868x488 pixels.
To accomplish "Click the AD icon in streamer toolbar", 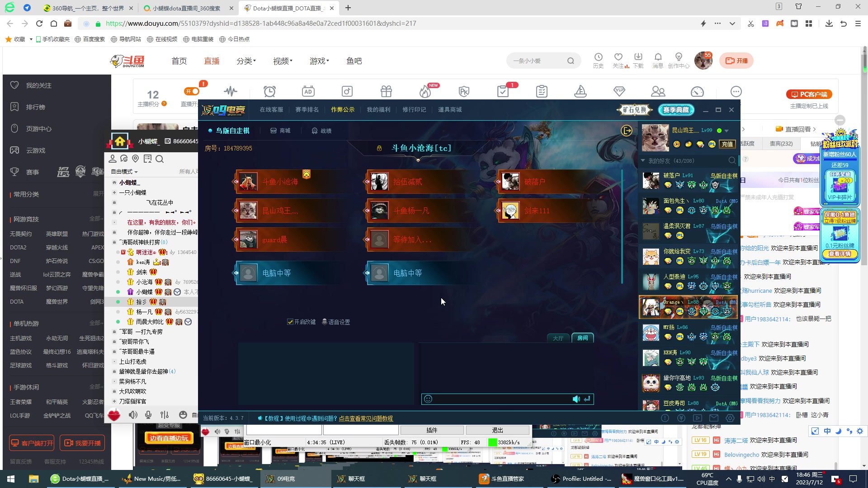I will 308,91.
